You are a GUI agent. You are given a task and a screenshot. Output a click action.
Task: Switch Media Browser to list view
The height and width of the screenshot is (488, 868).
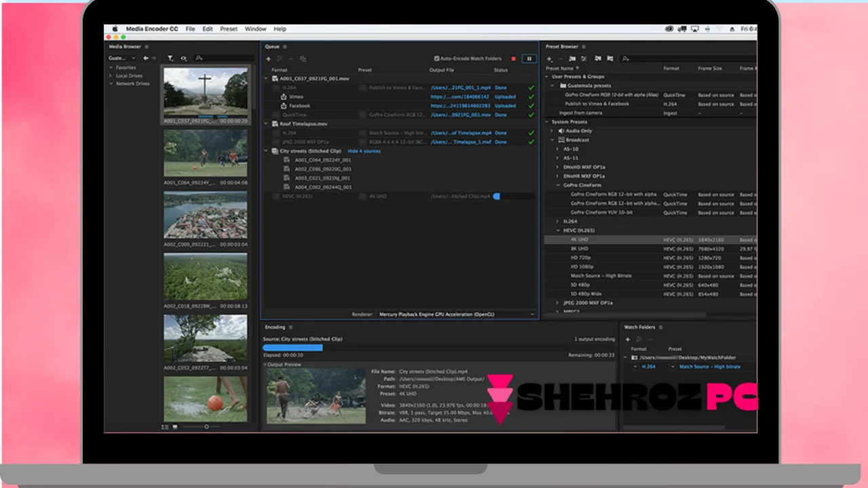[x=165, y=427]
